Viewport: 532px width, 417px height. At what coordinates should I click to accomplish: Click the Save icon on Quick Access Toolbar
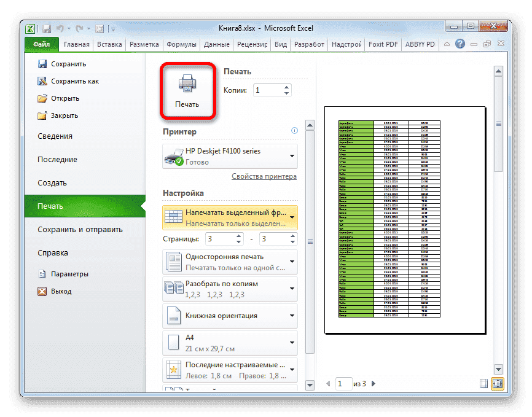pos(46,28)
